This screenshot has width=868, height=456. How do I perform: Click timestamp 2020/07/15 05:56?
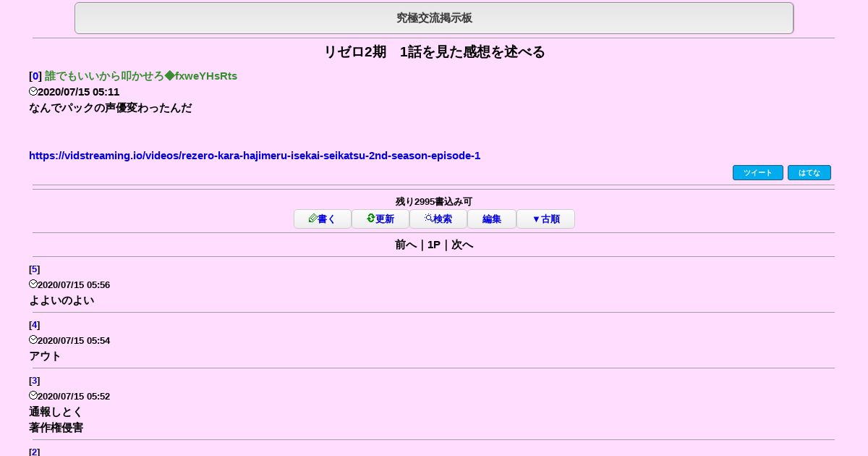coord(74,285)
